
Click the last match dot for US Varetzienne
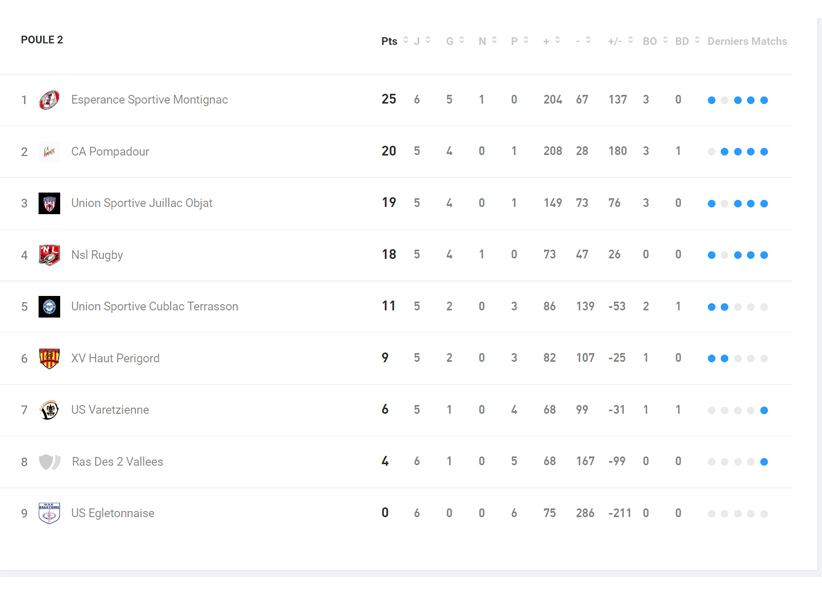(x=764, y=410)
